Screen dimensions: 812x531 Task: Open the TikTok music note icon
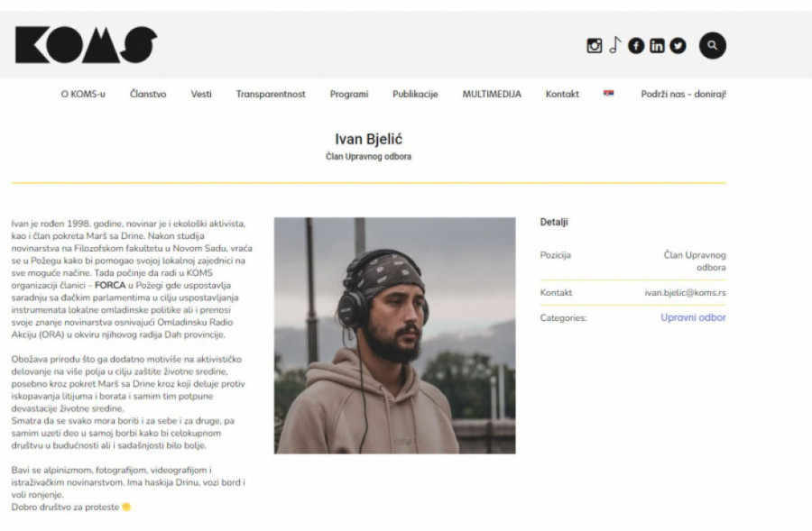pyautogui.click(x=614, y=45)
